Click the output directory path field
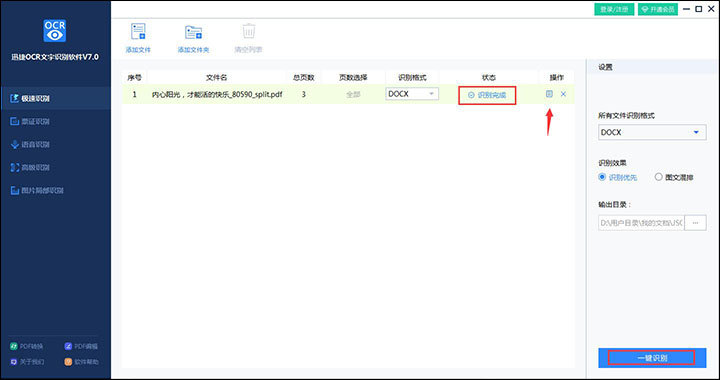 tap(641, 223)
